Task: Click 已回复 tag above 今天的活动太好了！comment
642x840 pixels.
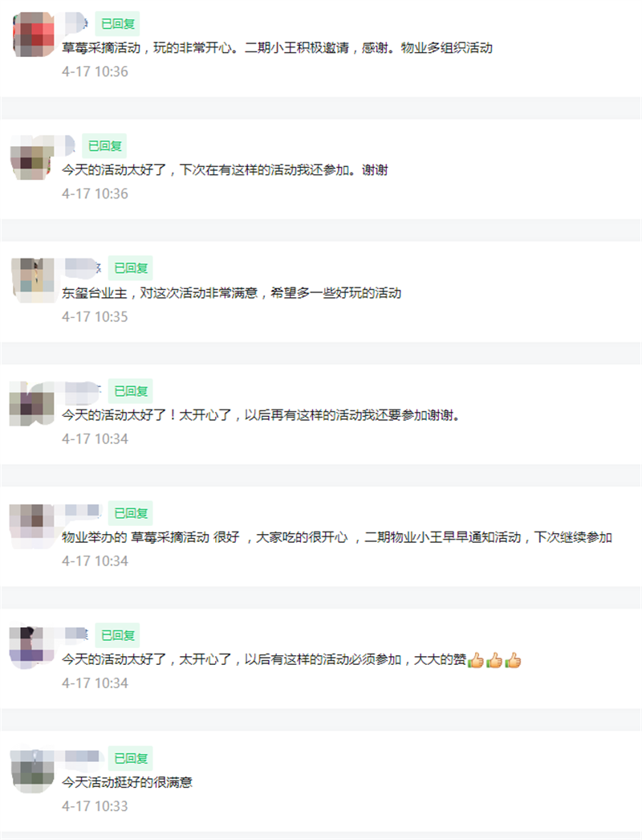Action: (131, 391)
